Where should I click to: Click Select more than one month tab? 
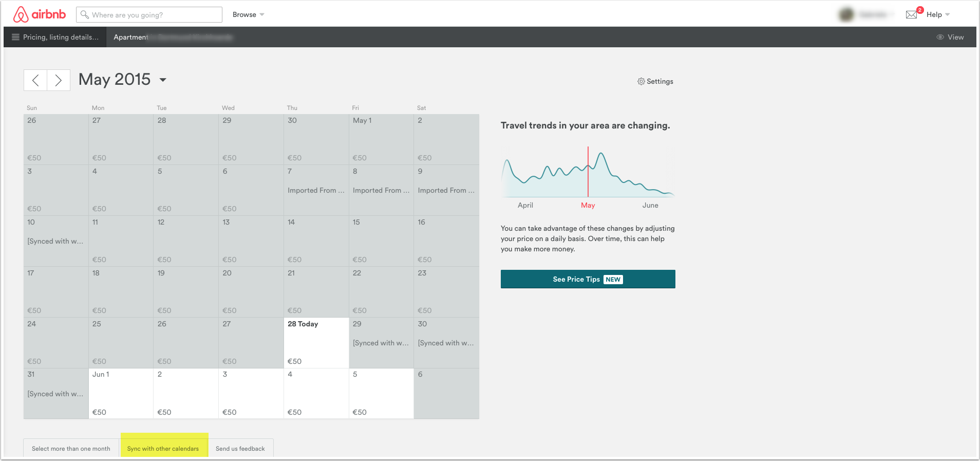(x=71, y=448)
